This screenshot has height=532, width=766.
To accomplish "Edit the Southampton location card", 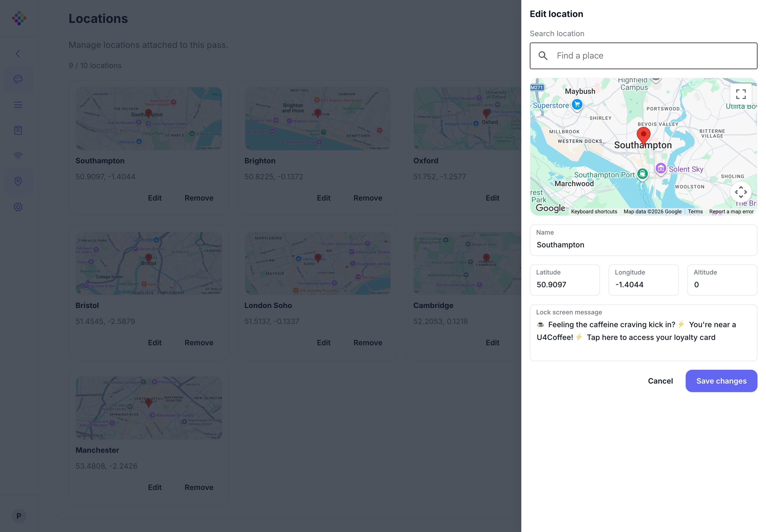I will point(155,198).
